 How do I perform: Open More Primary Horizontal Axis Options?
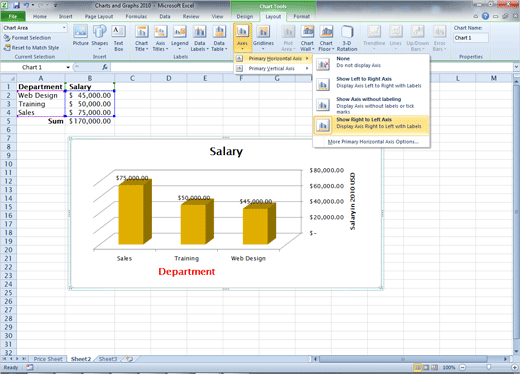(373, 142)
